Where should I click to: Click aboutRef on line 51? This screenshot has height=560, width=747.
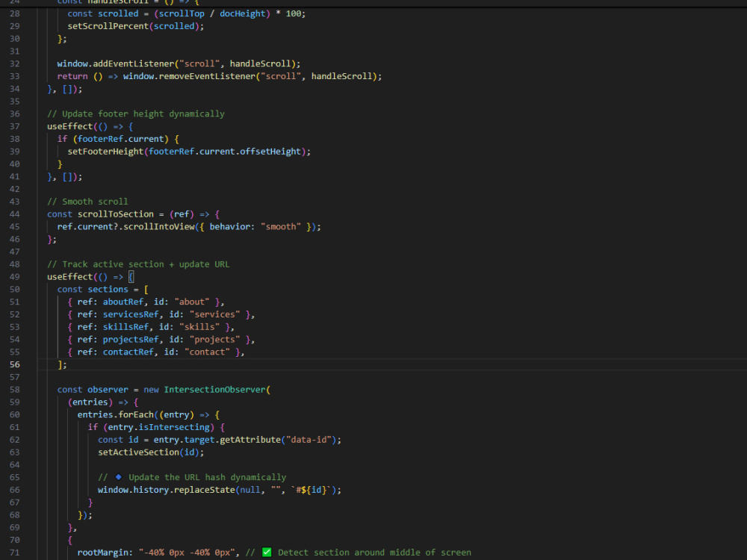tap(123, 302)
